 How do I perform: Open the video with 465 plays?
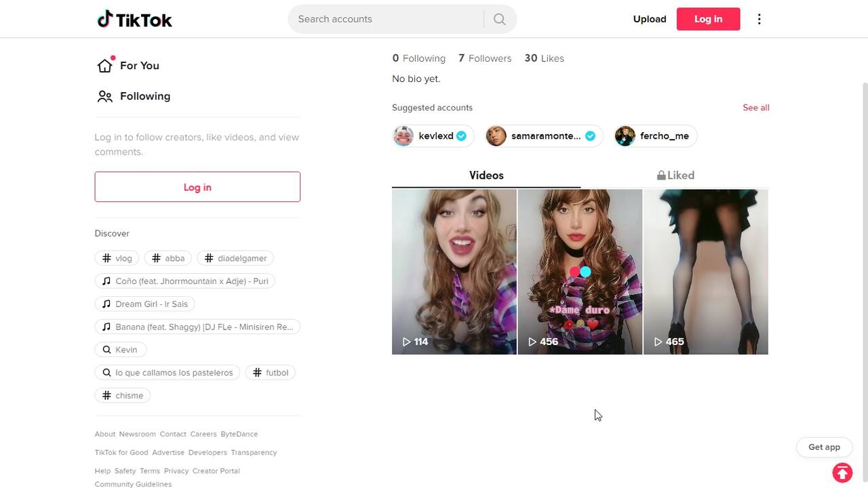706,272
